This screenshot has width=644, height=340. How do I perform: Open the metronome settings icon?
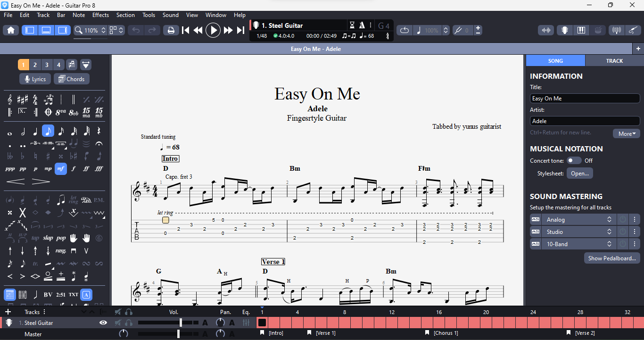[x=362, y=25]
